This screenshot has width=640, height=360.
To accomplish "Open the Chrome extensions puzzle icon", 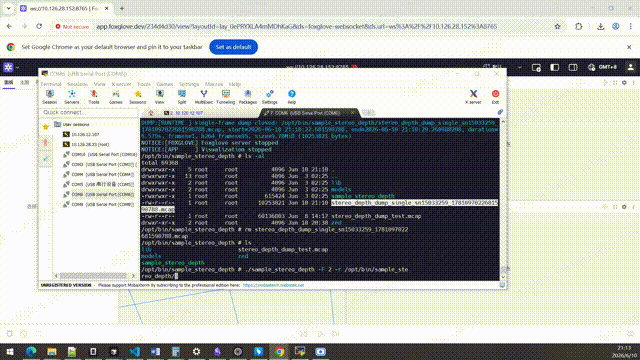I will (x=578, y=27).
